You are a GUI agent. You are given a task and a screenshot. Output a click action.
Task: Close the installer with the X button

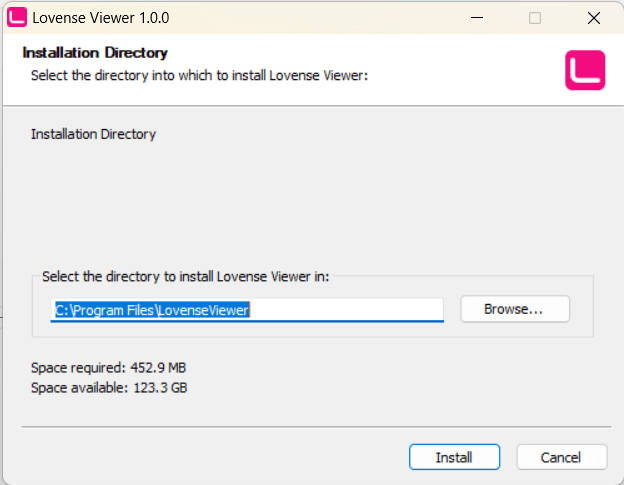594,18
